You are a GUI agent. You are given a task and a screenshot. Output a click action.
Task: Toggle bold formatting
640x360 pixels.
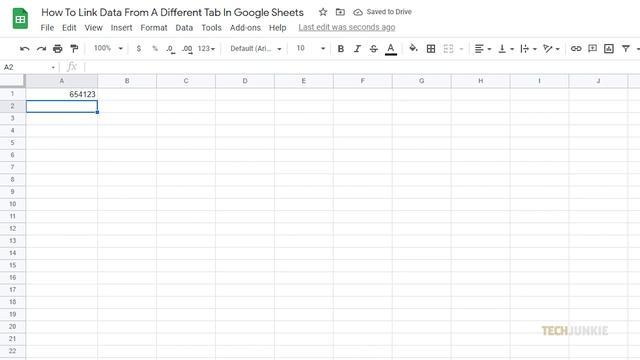coord(340,49)
